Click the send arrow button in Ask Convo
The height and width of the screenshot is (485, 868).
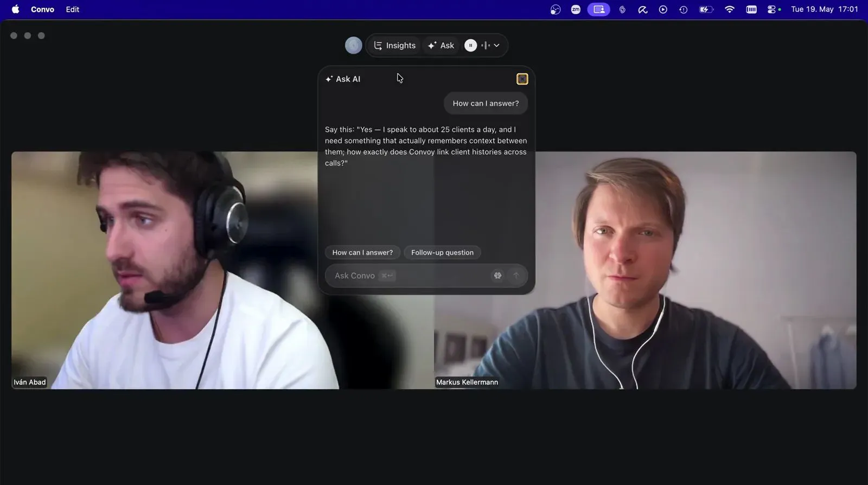(516, 276)
